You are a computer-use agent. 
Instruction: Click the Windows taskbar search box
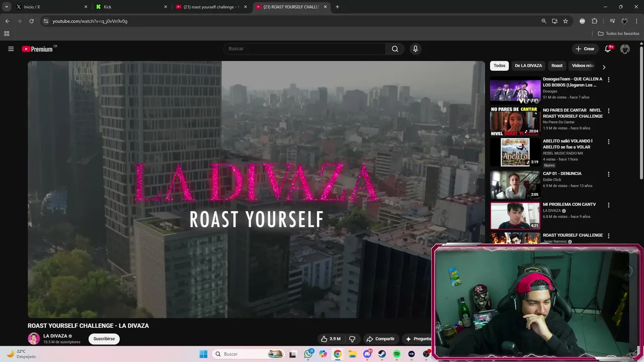click(248, 354)
